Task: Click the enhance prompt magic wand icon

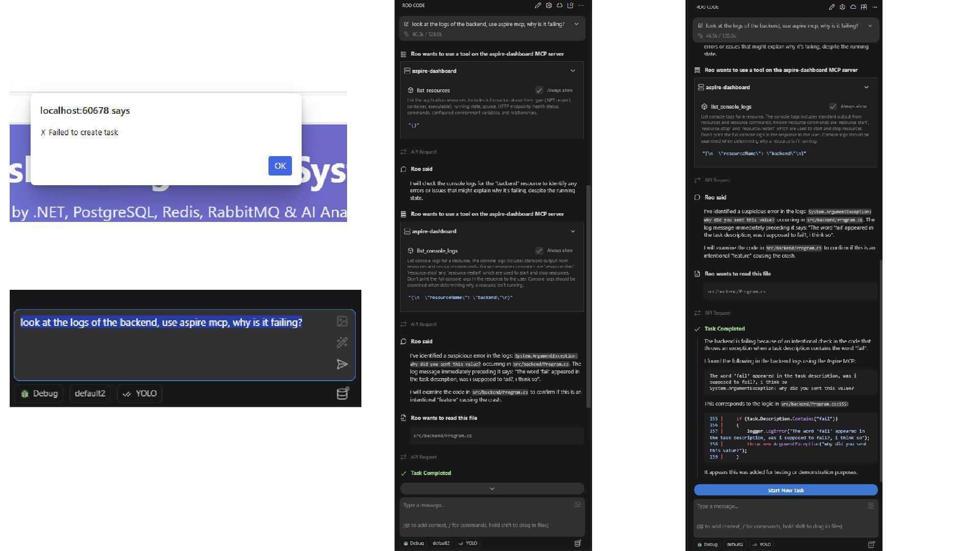Action: [x=342, y=342]
